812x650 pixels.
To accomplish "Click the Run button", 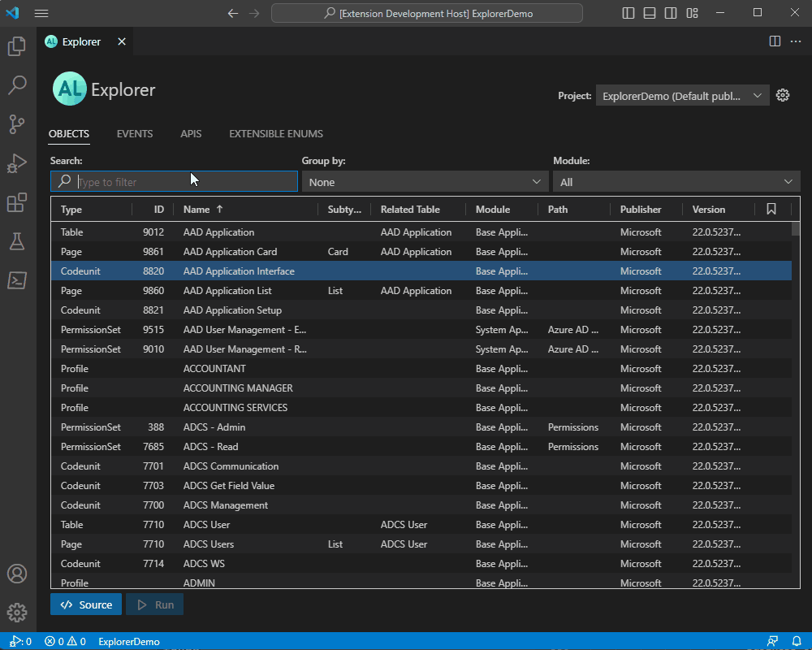I will pyautogui.click(x=155, y=604).
